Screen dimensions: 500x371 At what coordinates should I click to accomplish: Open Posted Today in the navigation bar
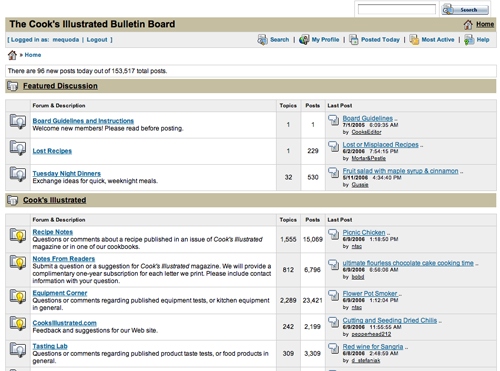coord(380,40)
